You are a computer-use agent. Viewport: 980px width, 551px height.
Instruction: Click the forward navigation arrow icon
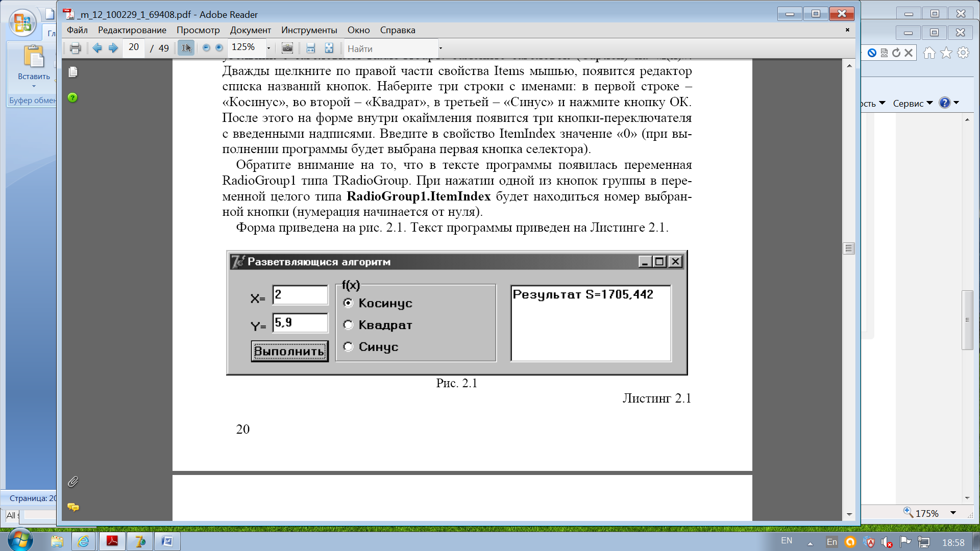click(113, 48)
